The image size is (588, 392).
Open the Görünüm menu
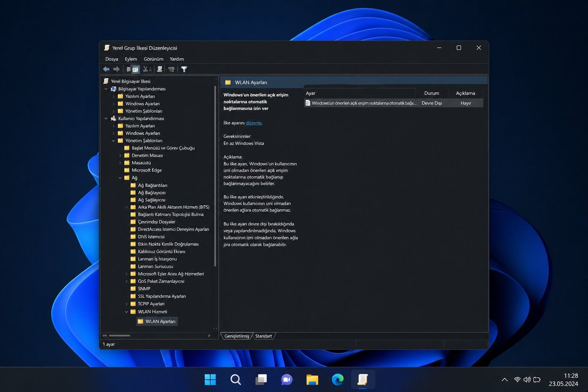click(x=153, y=59)
